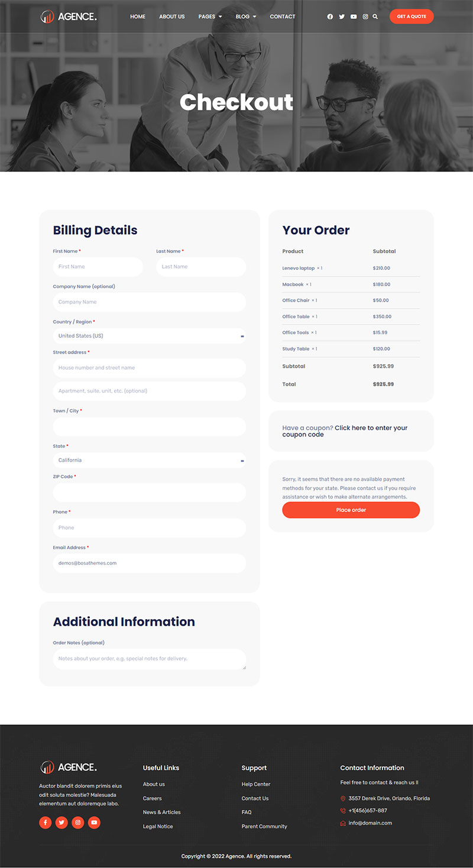Click the Get A Quote button
The height and width of the screenshot is (868, 473).
pyautogui.click(x=412, y=17)
